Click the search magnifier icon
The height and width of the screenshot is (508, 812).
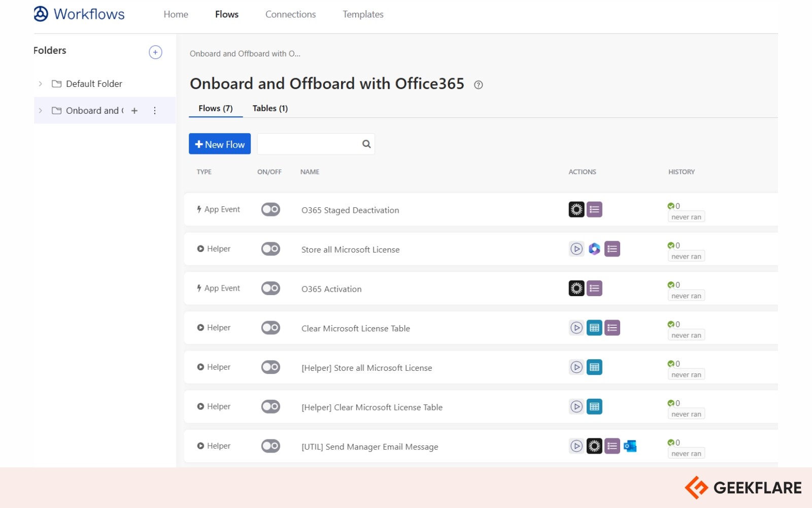click(366, 144)
